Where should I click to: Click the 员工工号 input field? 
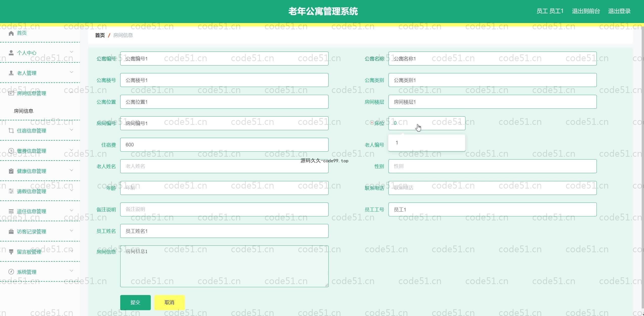[492, 209]
